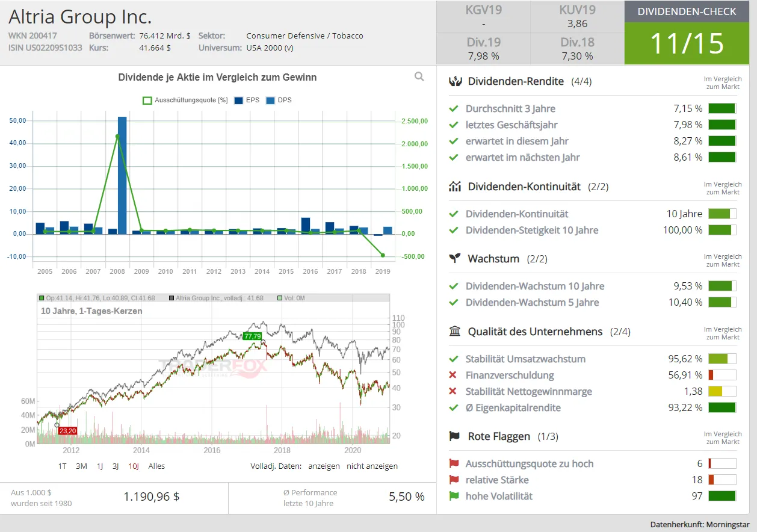Click the Kurs value 41,664 $

click(155, 48)
